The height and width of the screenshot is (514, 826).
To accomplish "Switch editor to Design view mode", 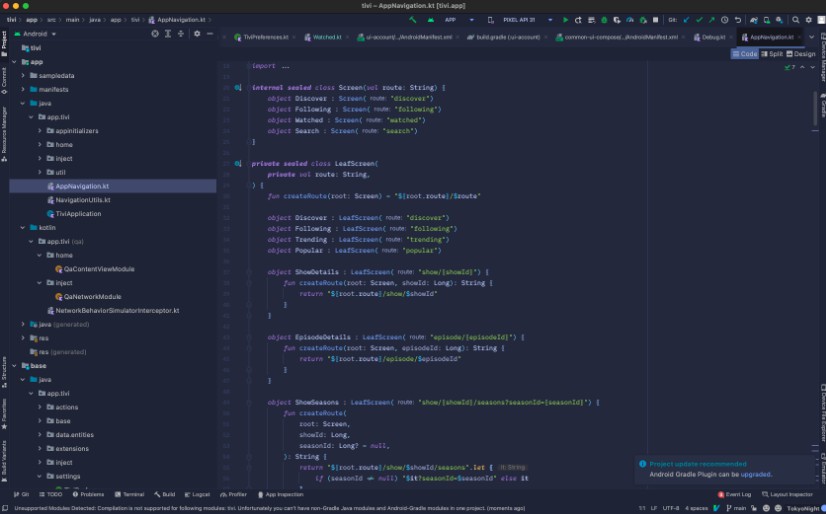I will coord(801,54).
